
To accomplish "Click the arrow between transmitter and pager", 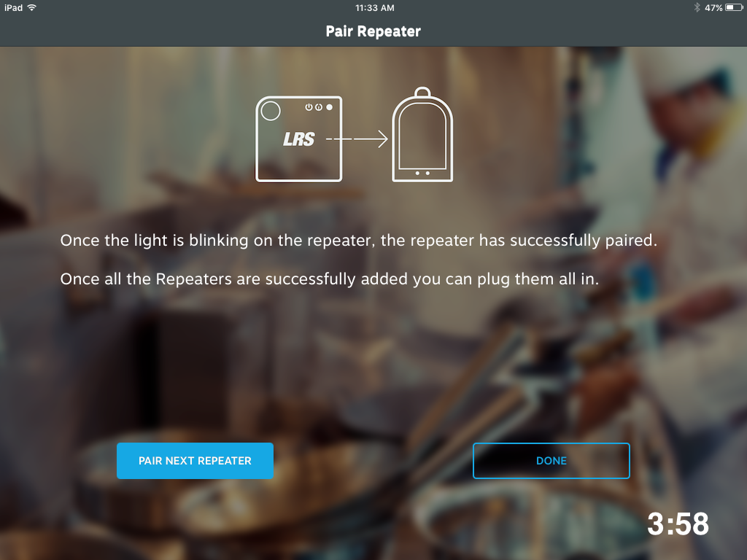I will tap(357, 139).
